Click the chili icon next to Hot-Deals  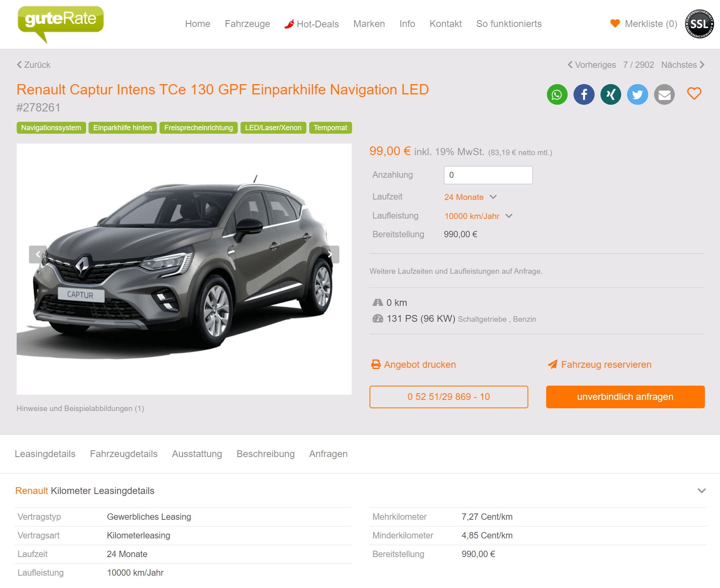pyautogui.click(x=289, y=24)
